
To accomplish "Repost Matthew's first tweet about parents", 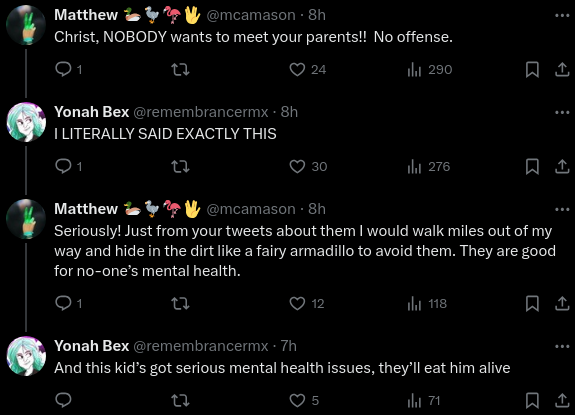I will click(180, 69).
